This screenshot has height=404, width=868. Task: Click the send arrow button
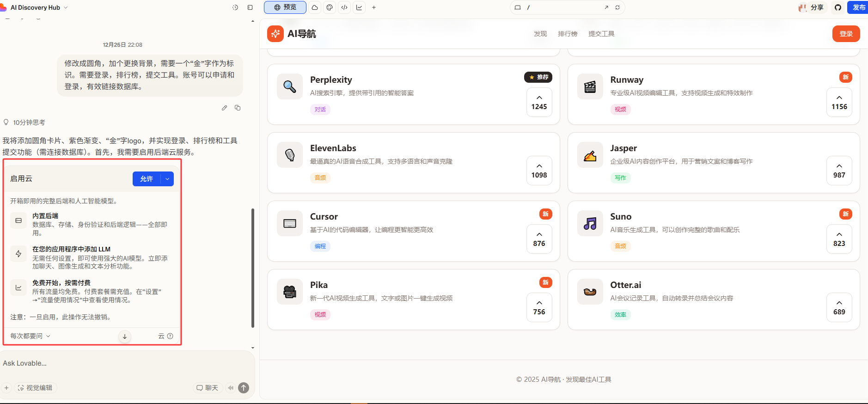(x=244, y=388)
